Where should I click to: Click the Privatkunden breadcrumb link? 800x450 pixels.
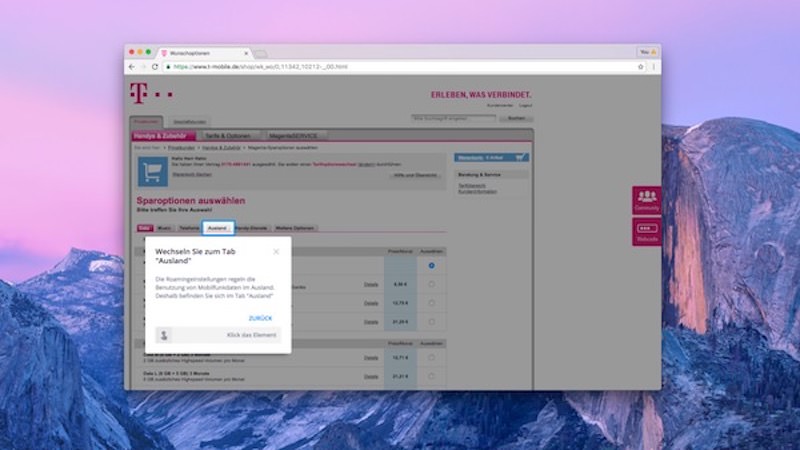tap(182, 147)
